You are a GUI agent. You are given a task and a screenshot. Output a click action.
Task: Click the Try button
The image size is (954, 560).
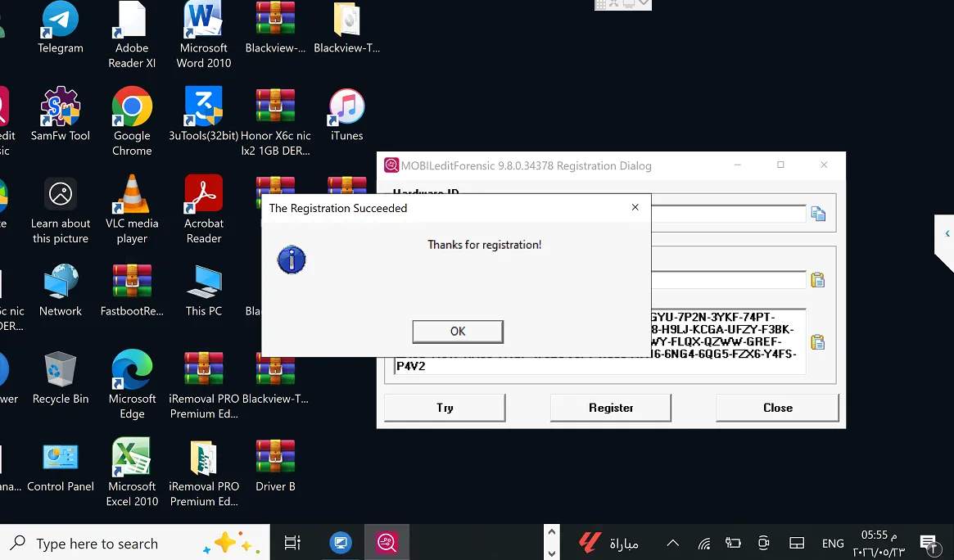coord(445,408)
